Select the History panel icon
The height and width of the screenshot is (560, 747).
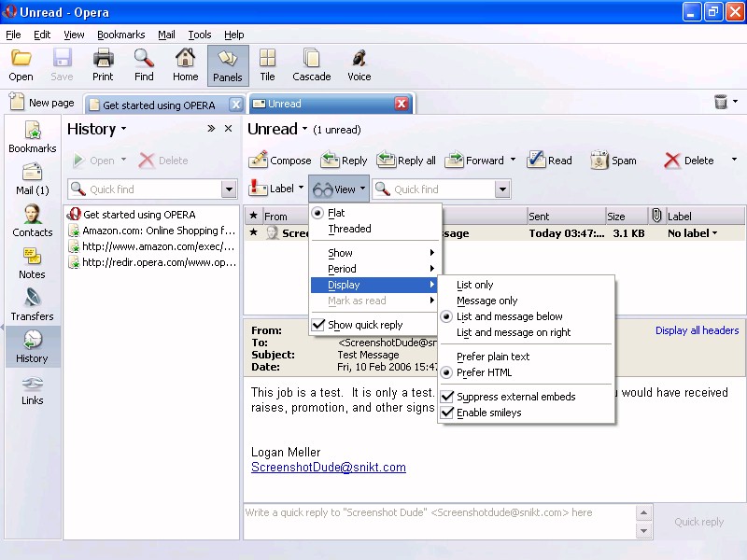(x=33, y=346)
